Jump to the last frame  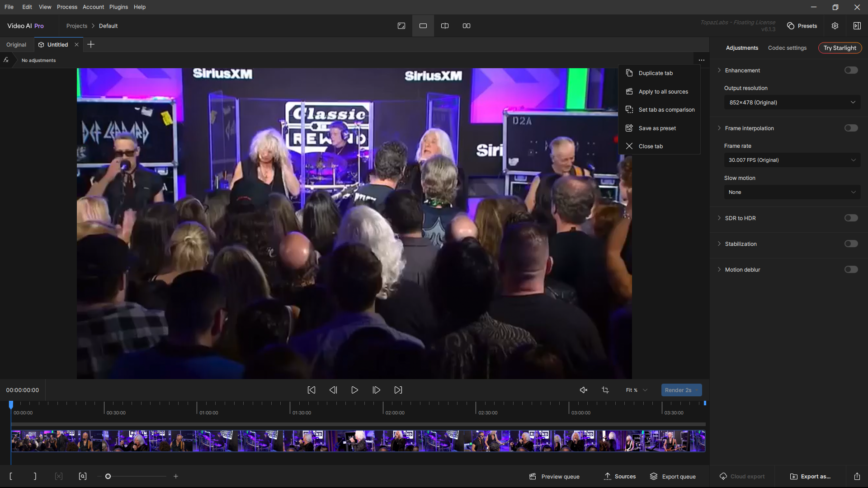click(x=398, y=390)
